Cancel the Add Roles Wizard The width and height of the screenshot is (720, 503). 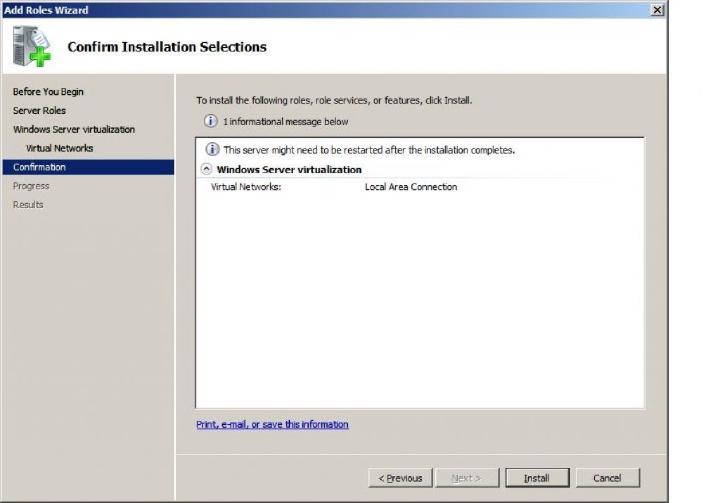pyautogui.click(x=607, y=478)
